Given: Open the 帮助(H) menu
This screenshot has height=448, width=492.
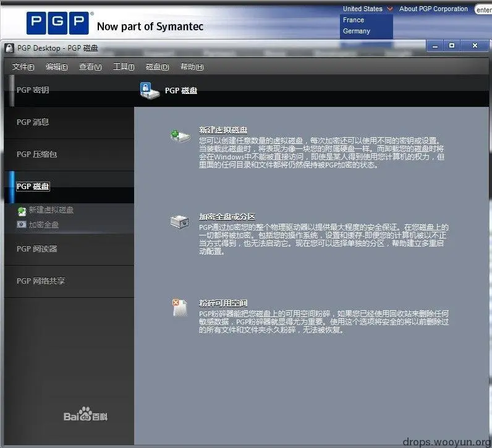Looking at the screenshot, I should (x=192, y=67).
